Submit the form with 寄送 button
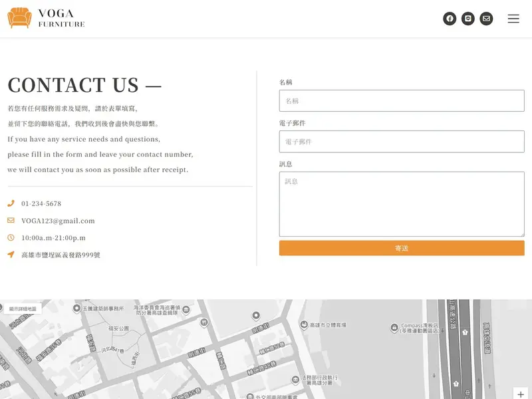 (402, 248)
